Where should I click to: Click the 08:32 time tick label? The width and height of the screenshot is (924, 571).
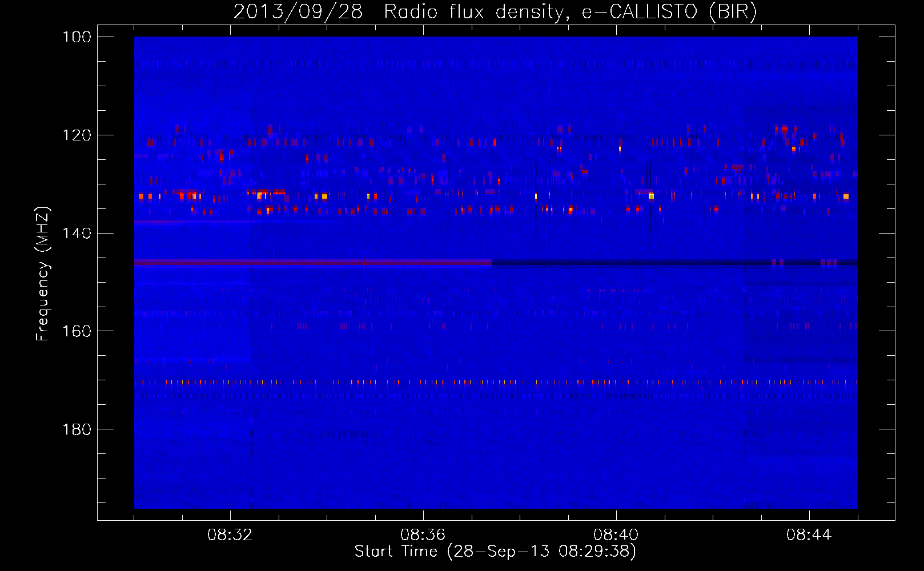(x=230, y=535)
